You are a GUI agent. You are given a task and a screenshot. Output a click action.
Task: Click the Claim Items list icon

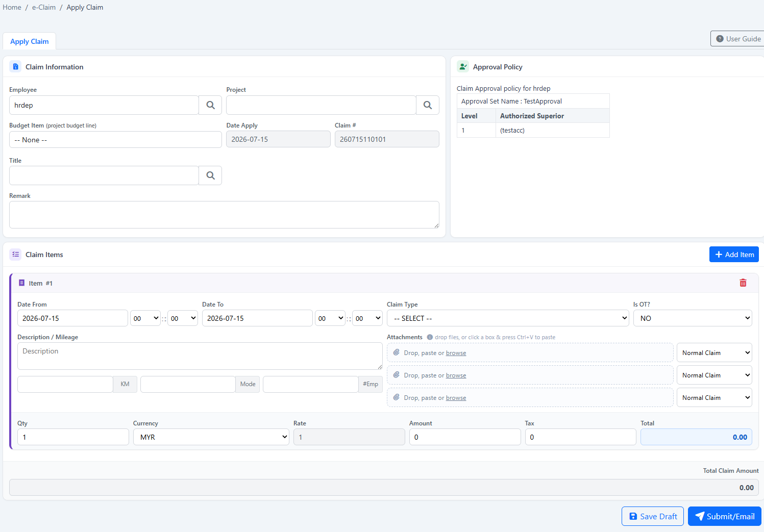click(15, 255)
